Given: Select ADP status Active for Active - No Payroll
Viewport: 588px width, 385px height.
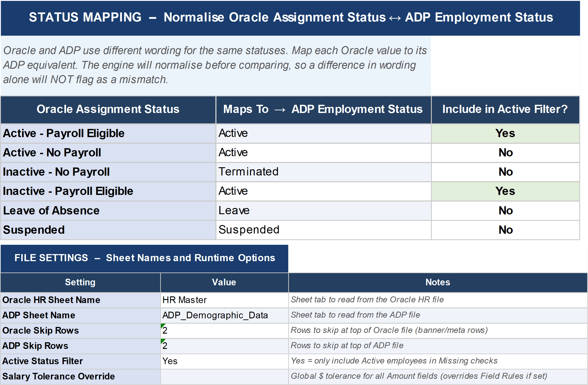Looking at the screenshot, I should tap(324, 153).
